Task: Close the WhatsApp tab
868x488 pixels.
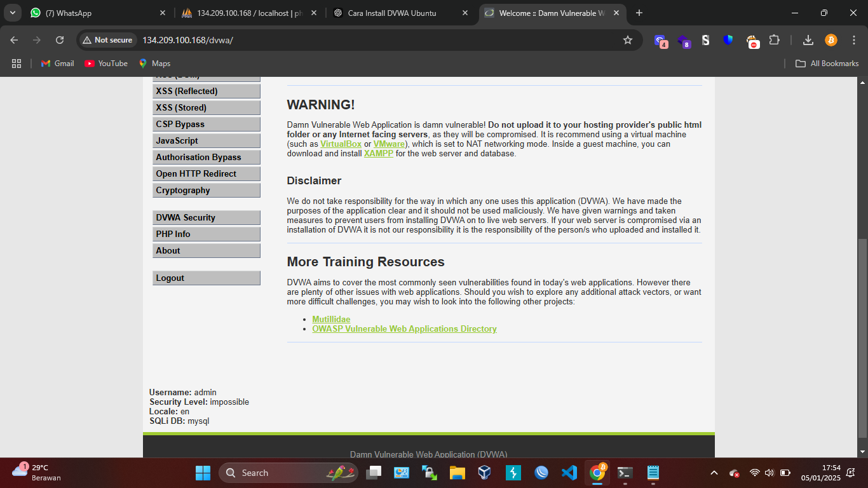Action: pos(163,13)
